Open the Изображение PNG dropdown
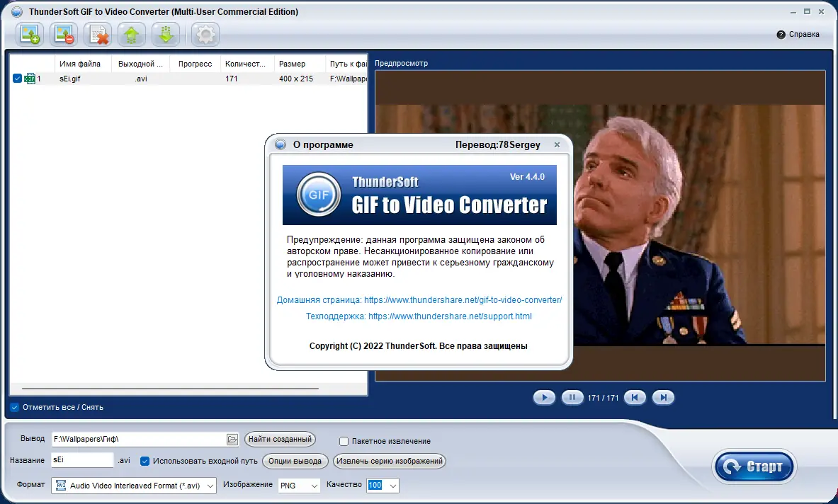The image size is (838, 504). 315,486
